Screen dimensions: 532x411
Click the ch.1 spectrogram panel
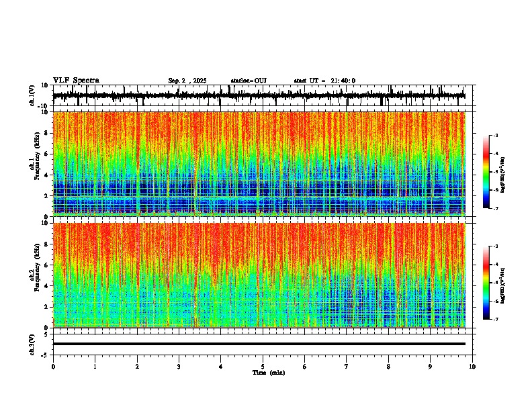[259, 164]
